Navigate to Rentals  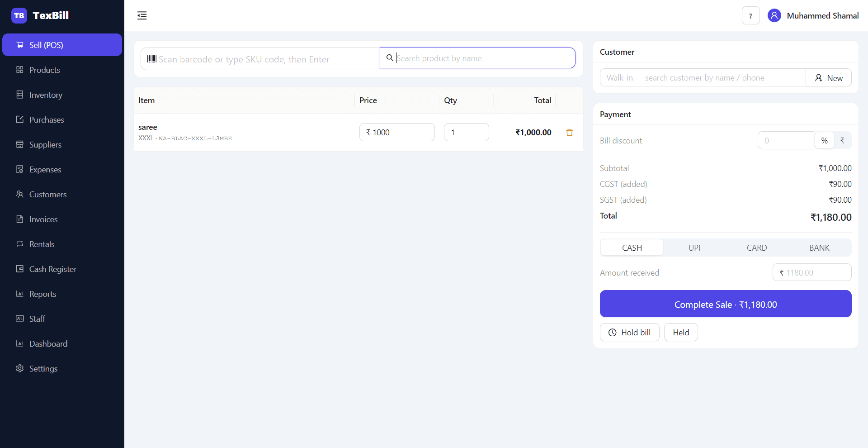pyautogui.click(x=62, y=244)
